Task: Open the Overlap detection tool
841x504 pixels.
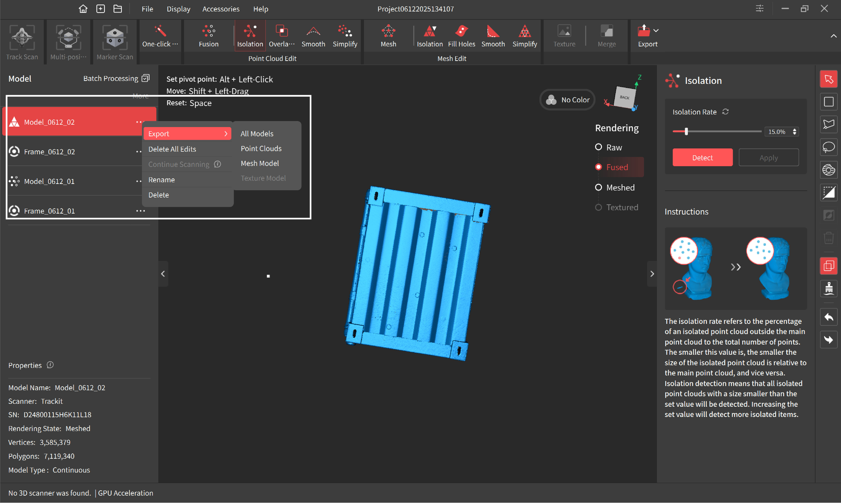Action: tap(282, 36)
